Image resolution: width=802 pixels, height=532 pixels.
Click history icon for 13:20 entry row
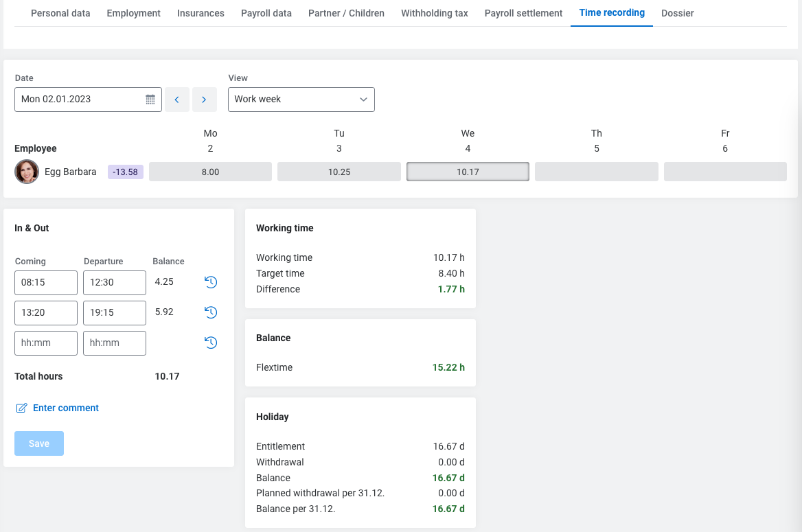click(211, 312)
